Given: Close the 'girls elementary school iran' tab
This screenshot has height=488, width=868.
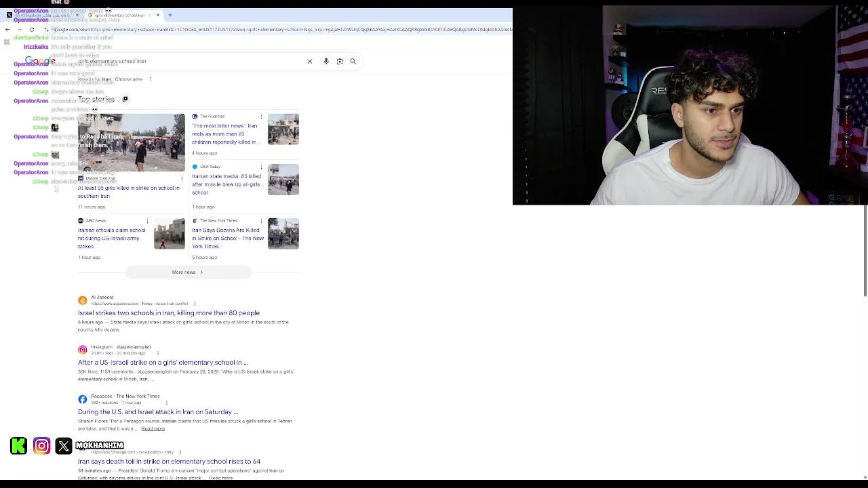Looking at the screenshot, I should (158, 15).
